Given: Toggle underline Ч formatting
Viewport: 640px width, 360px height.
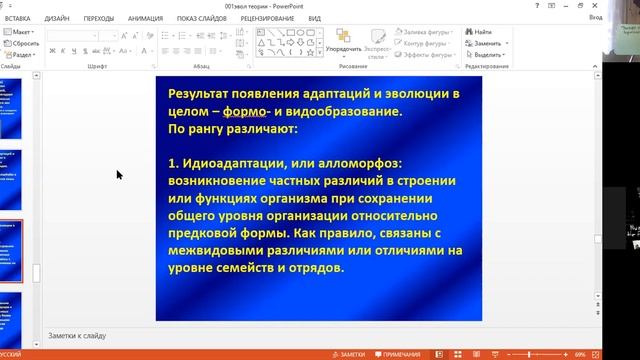Looking at the screenshot, I should 74,51.
